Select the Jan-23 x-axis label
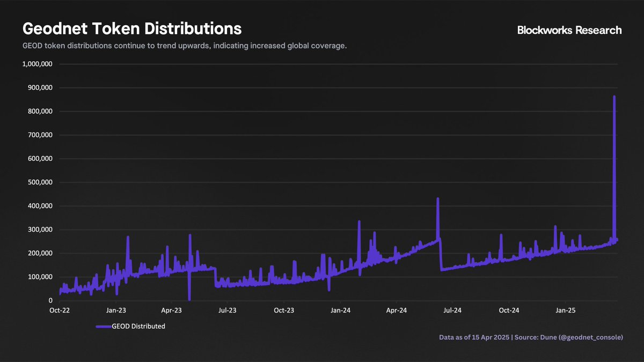The image size is (644, 362). pos(115,311)
